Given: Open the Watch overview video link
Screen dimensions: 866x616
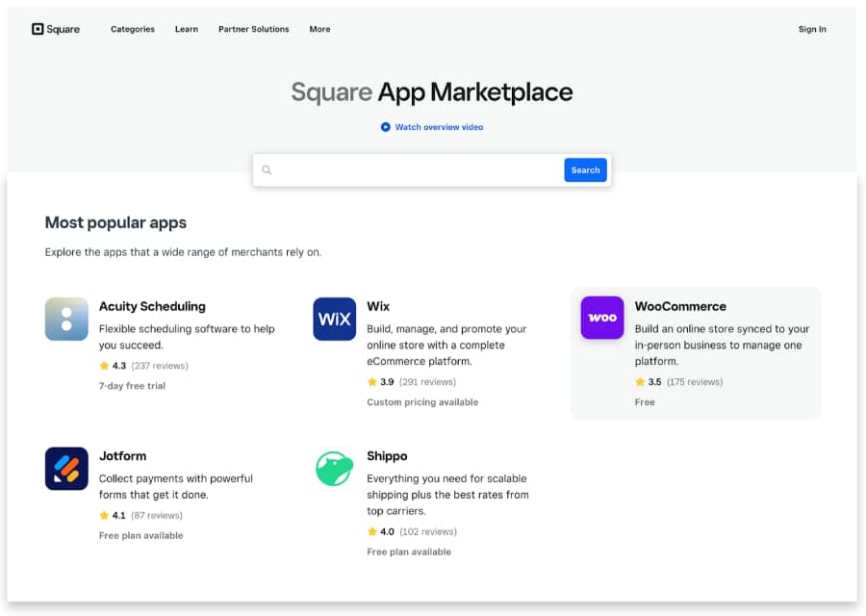Looking at the screenshot, I should 439,127.
